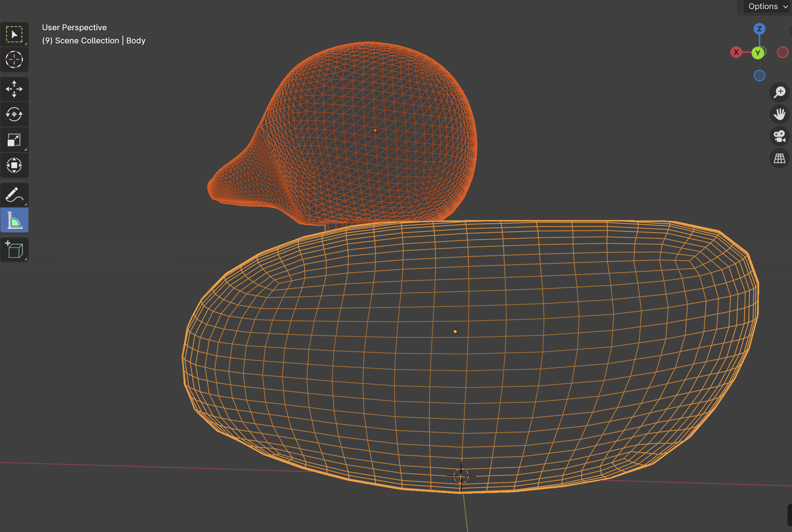This screenshot has height=532, width=792.
Task: Click the negative X red gizmo circle
Action: point(783,52)
